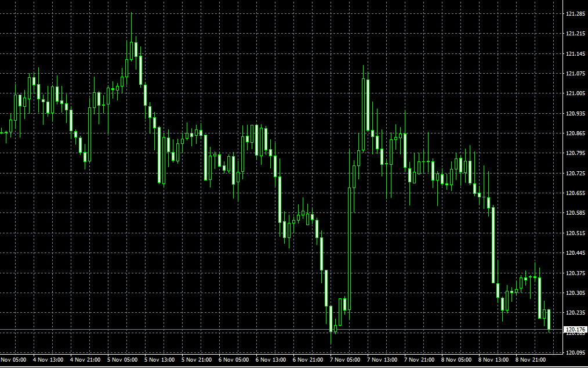Select the last candle at the chart's right edge
Viewport: 588px width, 368px height.
(x=549, y=319)
